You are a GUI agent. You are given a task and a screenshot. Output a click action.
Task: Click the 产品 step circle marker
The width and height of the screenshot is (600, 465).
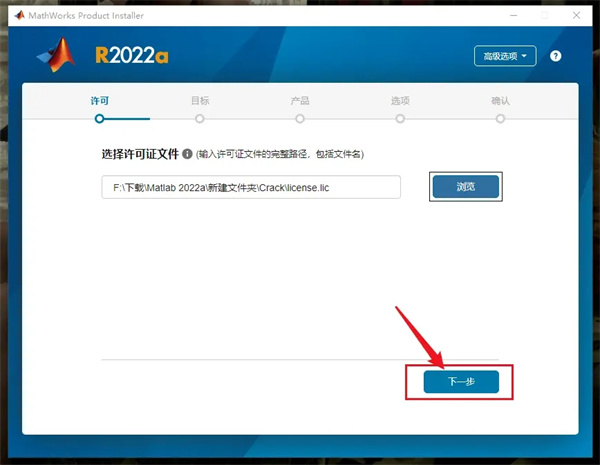300,119
